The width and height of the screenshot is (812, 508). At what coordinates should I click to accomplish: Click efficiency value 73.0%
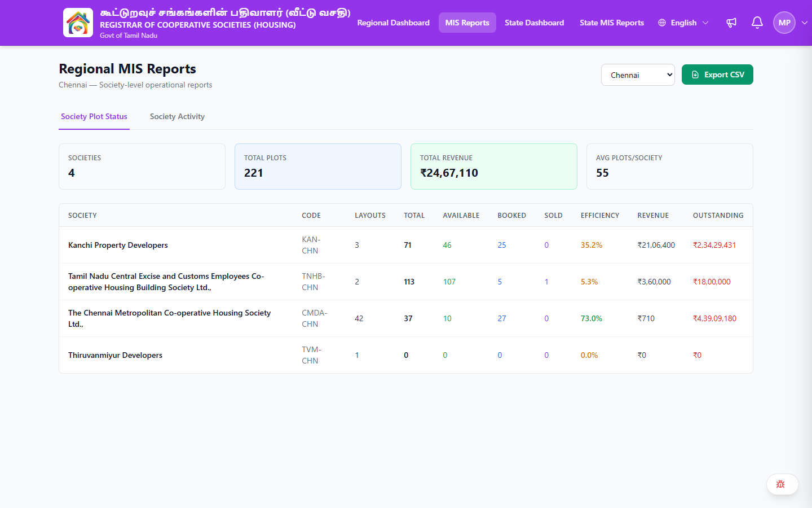click(x=592, y=318)
